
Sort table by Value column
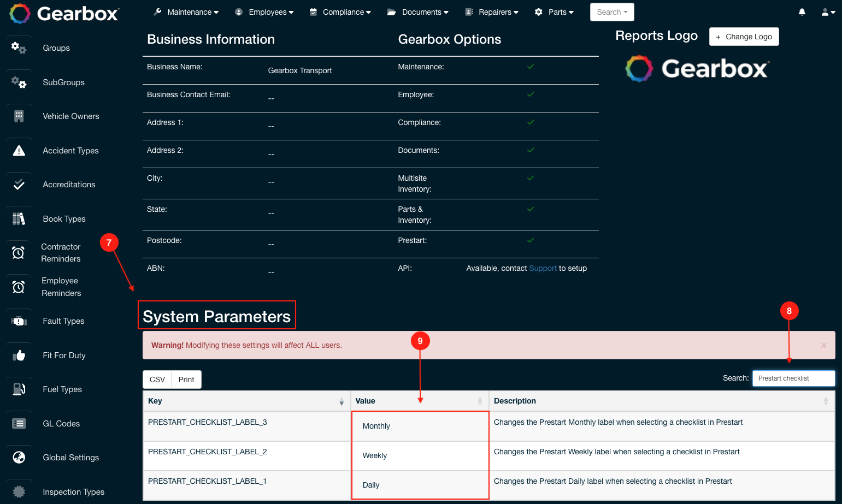pyautogui.click(x=420, y=401)
